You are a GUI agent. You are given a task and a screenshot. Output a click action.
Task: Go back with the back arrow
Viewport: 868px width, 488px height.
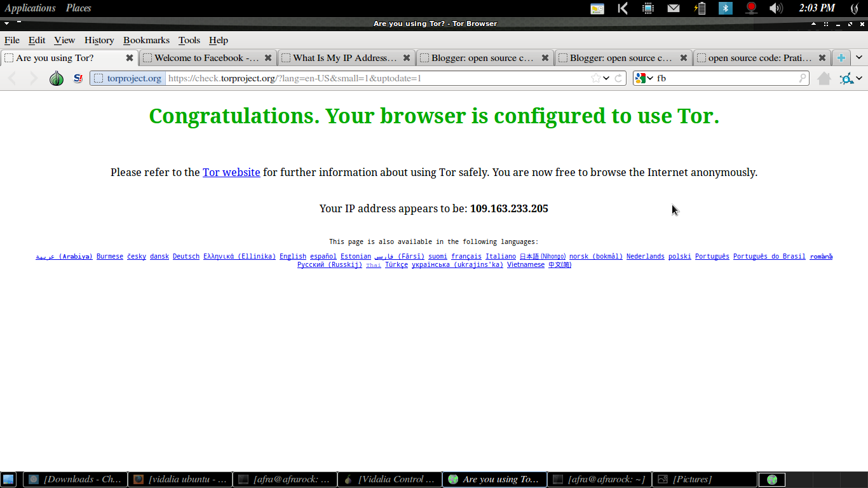[x=13, y=78]
